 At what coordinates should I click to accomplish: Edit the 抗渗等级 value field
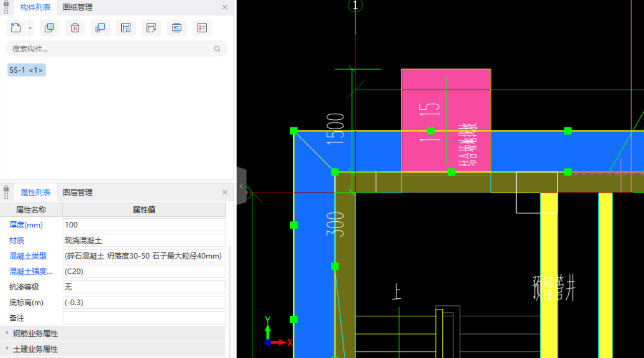click(x=144, y=287)
